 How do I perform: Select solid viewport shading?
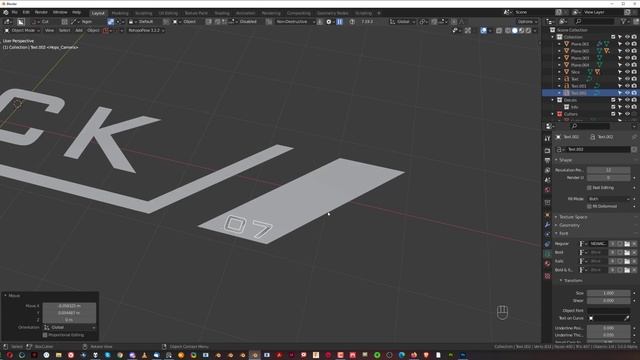[x=514, y=31]
